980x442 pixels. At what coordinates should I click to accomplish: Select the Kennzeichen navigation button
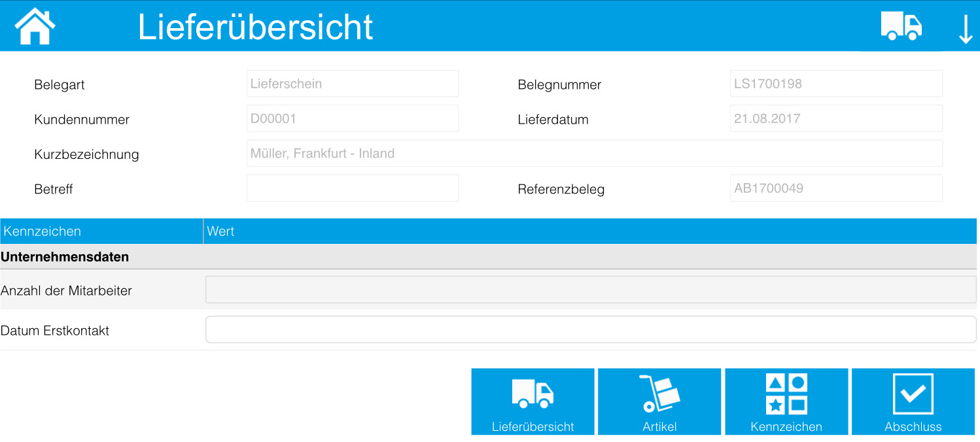(x=786, y=401)
